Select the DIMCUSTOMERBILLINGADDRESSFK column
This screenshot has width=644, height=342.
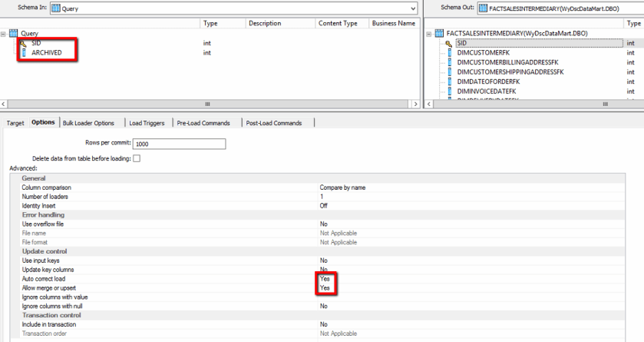(510, 62)
